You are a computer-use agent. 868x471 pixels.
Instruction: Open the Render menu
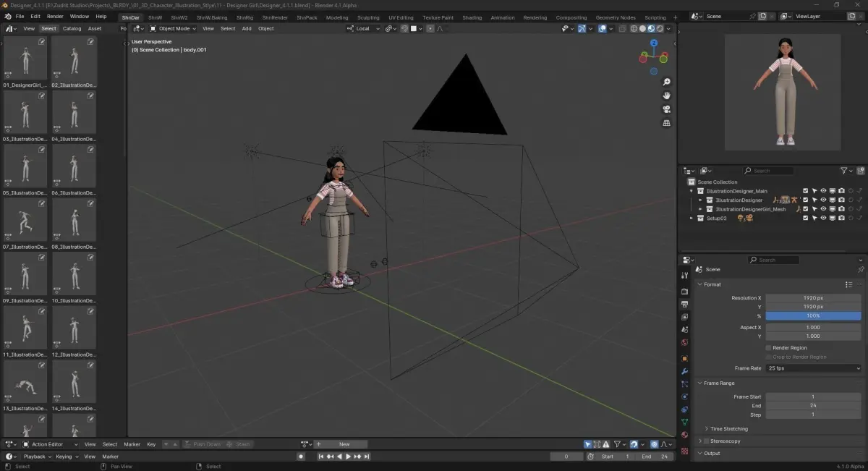pyautogui.click(x=55, y=16)
